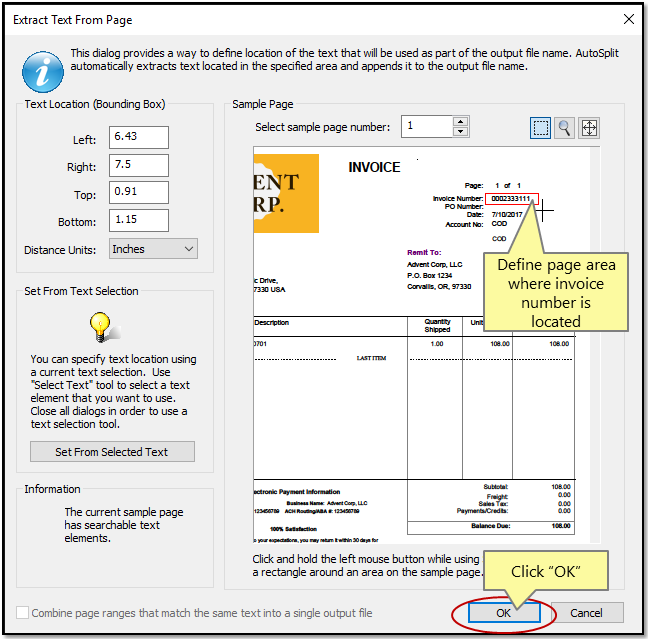Click 'Corvallis, OR, 97330' text
648x639 pixels.
click(x=439, y=286)
